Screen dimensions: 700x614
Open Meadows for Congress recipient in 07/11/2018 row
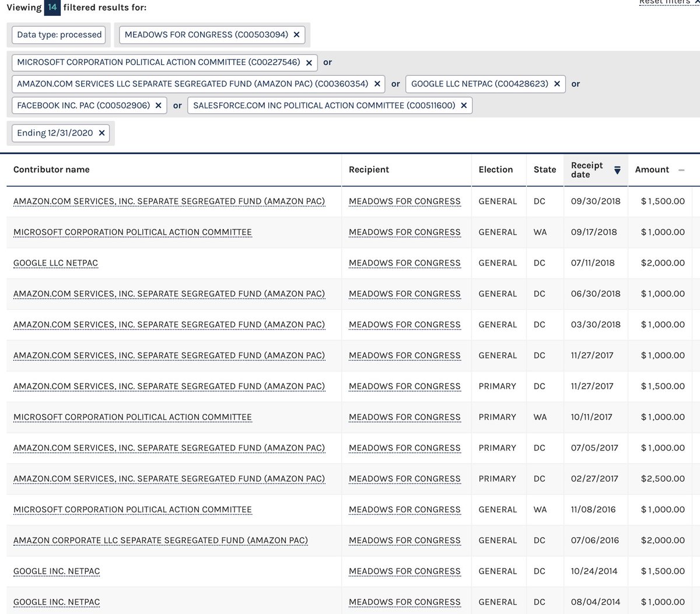tap(405, 263)
